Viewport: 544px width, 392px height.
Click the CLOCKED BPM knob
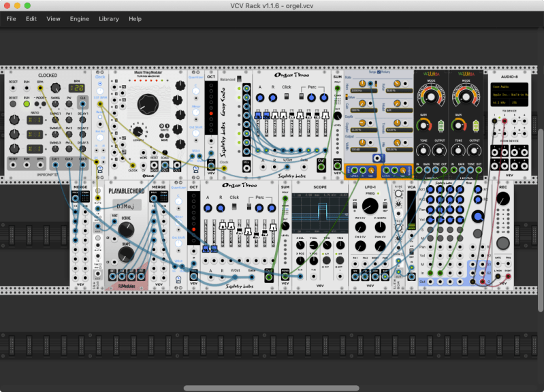point(56,88)
